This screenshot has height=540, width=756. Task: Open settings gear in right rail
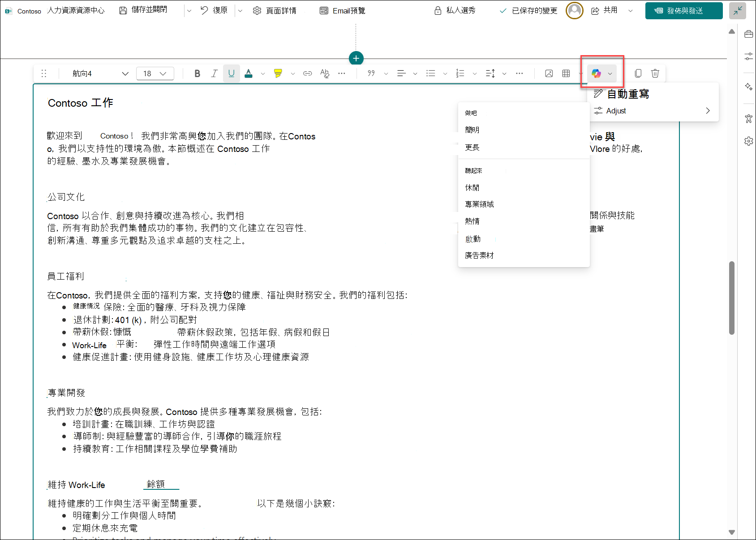click(x=748, y=141)
